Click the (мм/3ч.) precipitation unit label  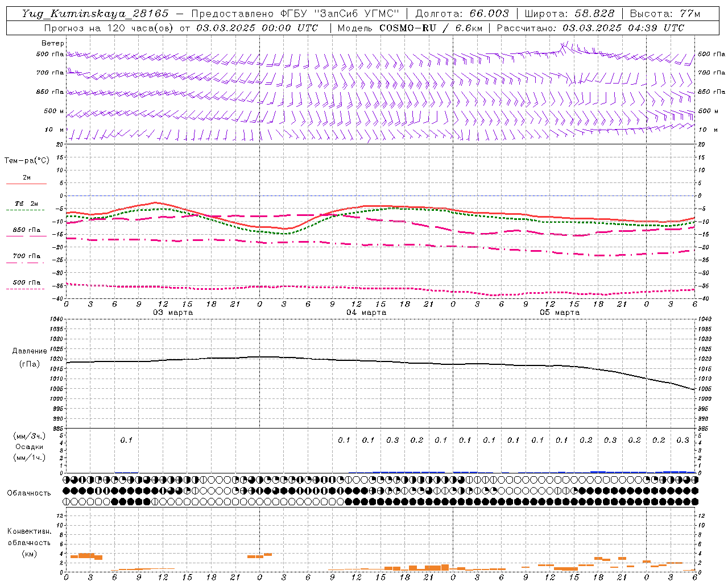(30, 436)
